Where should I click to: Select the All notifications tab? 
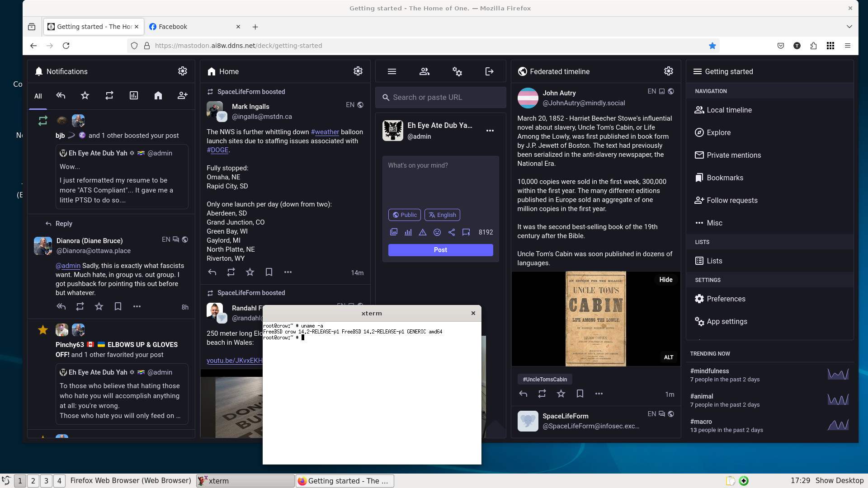38,96
